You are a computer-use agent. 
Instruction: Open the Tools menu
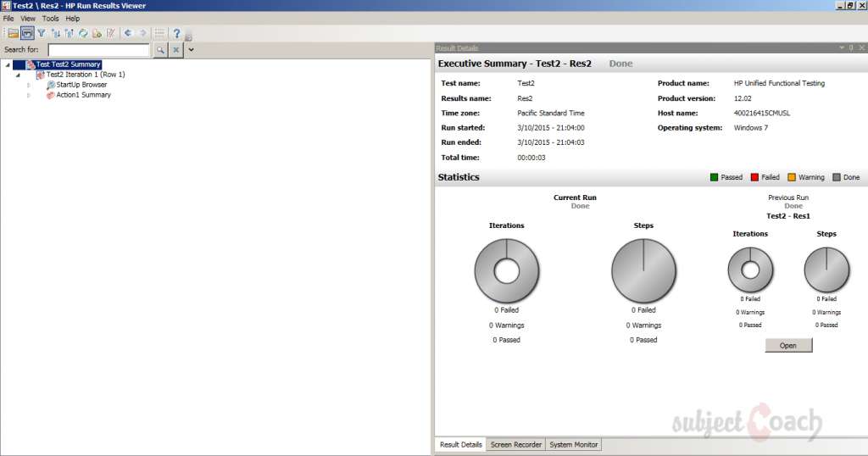pos(50,19)
